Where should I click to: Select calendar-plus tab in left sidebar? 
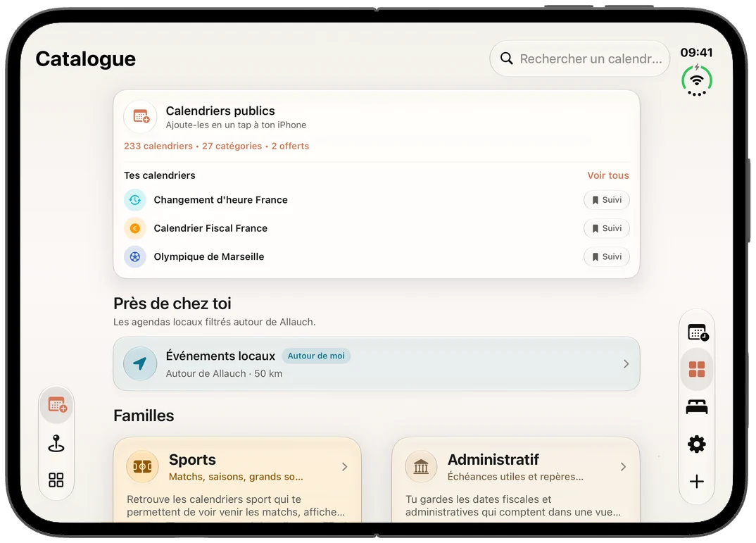[x=57, y=405]
